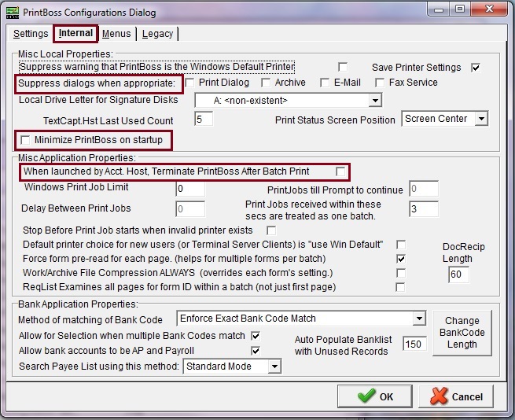Toggle Stop Before Print Job invalid printer checkbox
Viewport: 515px width, 420px height.
[x=271, y=230]
